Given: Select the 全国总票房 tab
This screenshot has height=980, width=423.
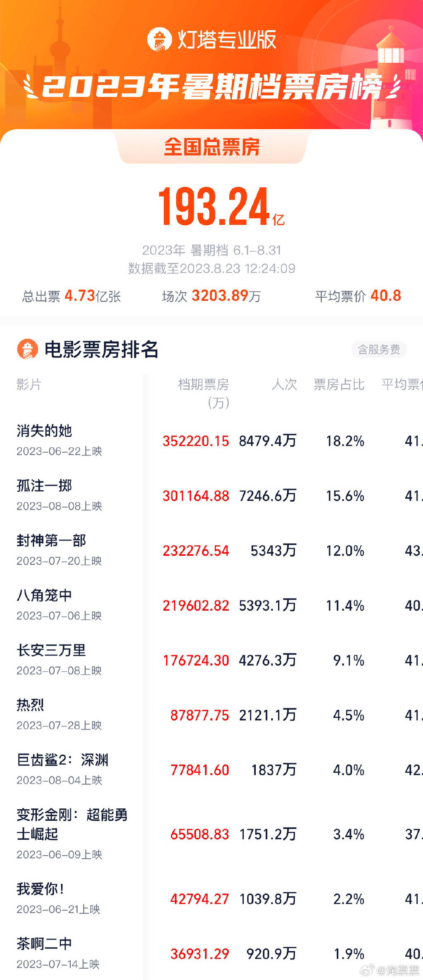Looking at the screenshot, I should (211, 147).
